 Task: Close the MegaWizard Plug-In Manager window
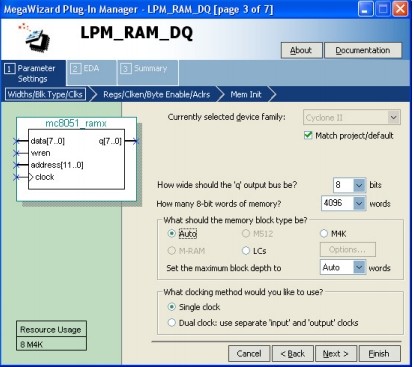point(400,9)
